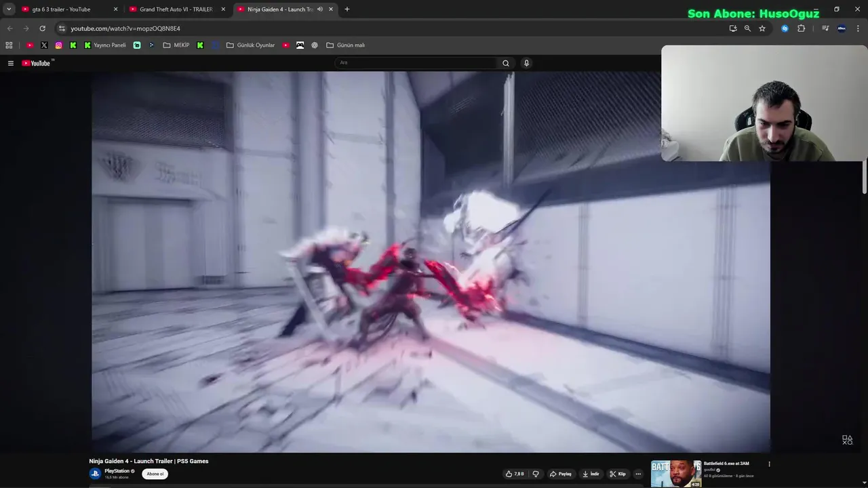Like the video with 7,8 B
868x488 pixels.
click(515, 474)
